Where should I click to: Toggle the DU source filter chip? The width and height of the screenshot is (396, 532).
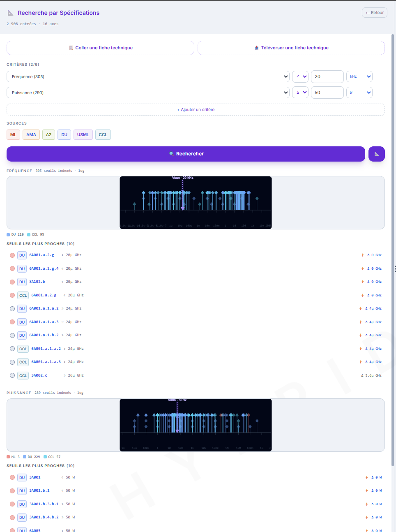64,135
